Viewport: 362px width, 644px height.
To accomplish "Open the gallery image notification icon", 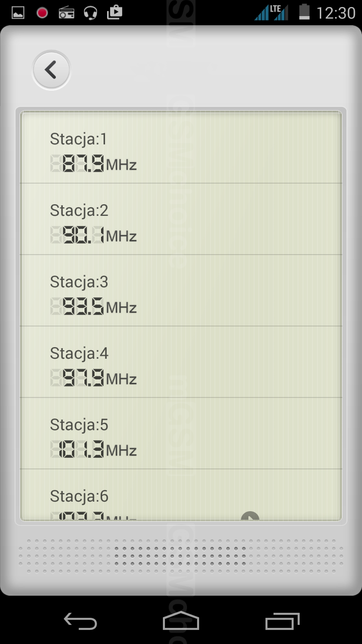I will pos(18,13).
